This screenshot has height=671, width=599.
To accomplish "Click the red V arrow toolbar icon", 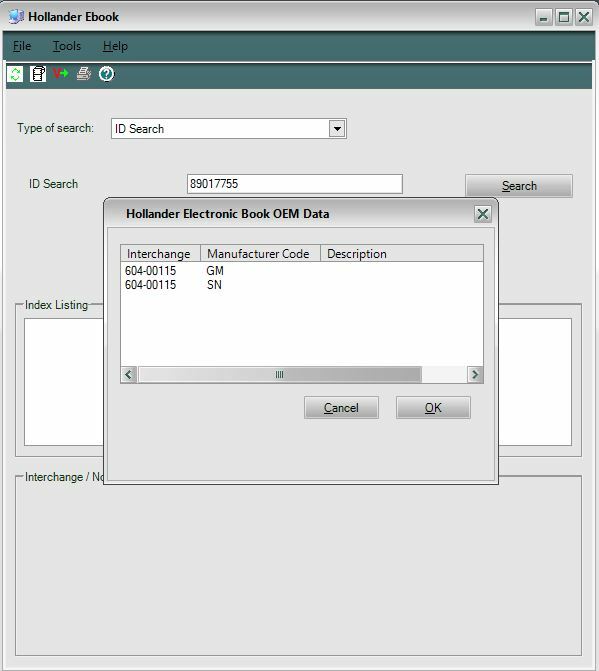I will (61, 74).
